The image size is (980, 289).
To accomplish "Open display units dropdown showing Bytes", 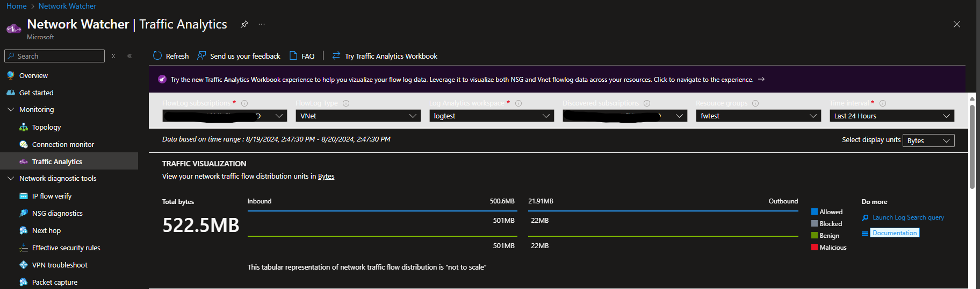I will [x=928, y=140].
